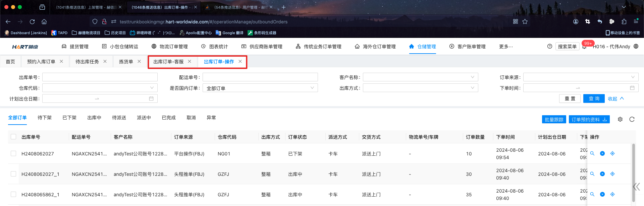Screen dimensions: 644x206
Task: Click the tracking target icon for order H2408065862_1
Action: 612,194
